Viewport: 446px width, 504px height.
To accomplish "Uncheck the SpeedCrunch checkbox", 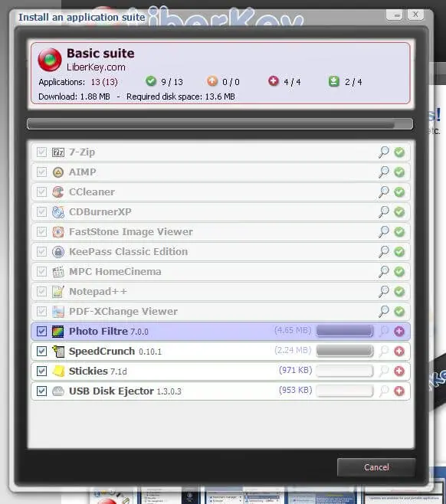I will click(41, 352).
